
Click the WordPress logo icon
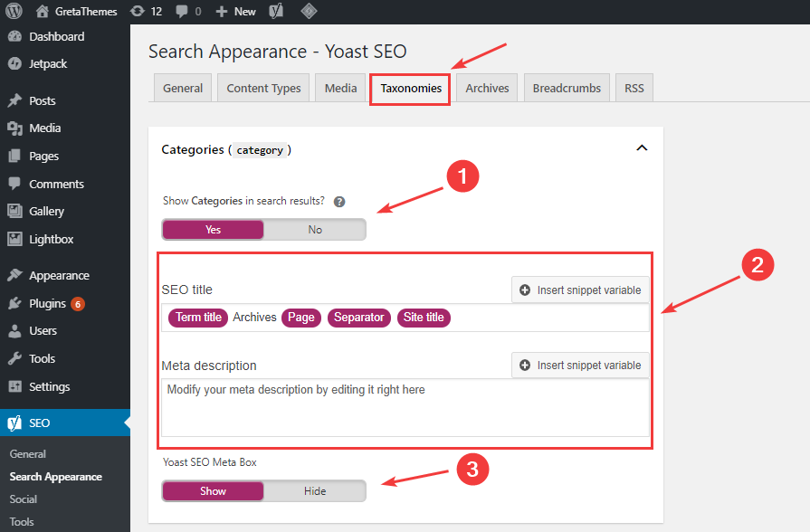pos(14,11)
